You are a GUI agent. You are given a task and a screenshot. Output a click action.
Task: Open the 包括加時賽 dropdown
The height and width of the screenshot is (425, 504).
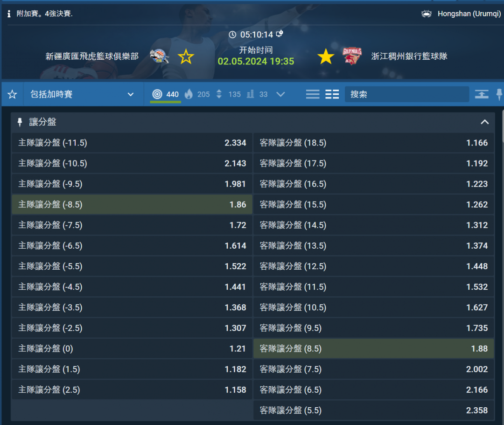(83, 95)
